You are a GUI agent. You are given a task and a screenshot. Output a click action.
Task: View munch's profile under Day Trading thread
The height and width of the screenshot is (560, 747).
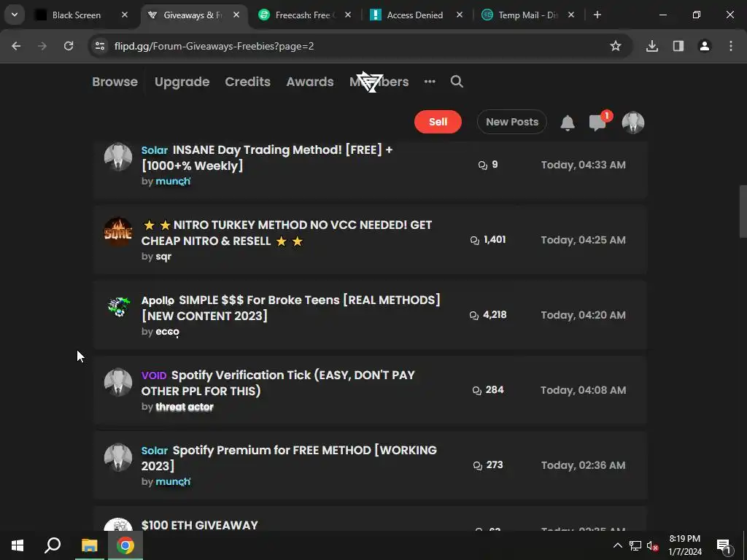pos(173,182)
